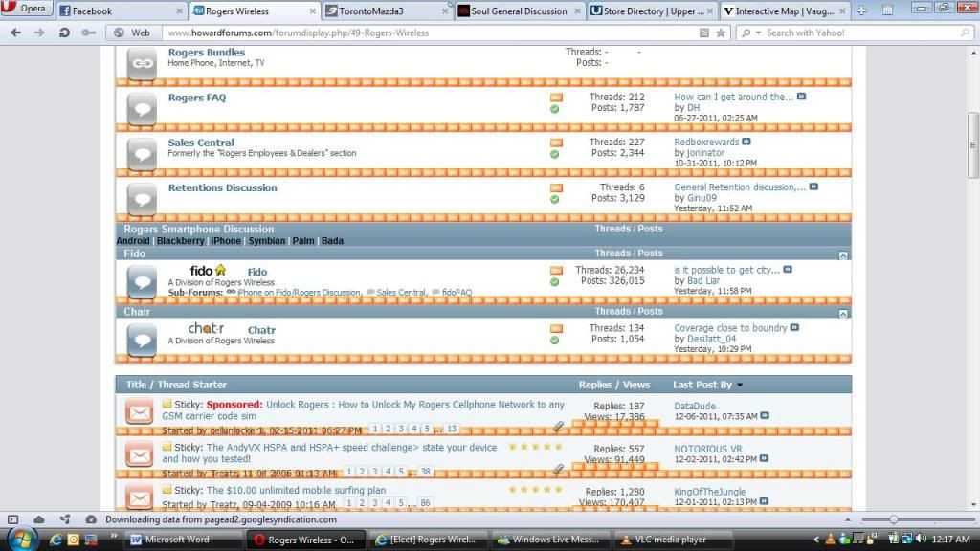Image resolution: width=980 pixels, height=551 pixels.
Task: Click the Rogers Bundles link-chain icon
Action: pos(142,64)
